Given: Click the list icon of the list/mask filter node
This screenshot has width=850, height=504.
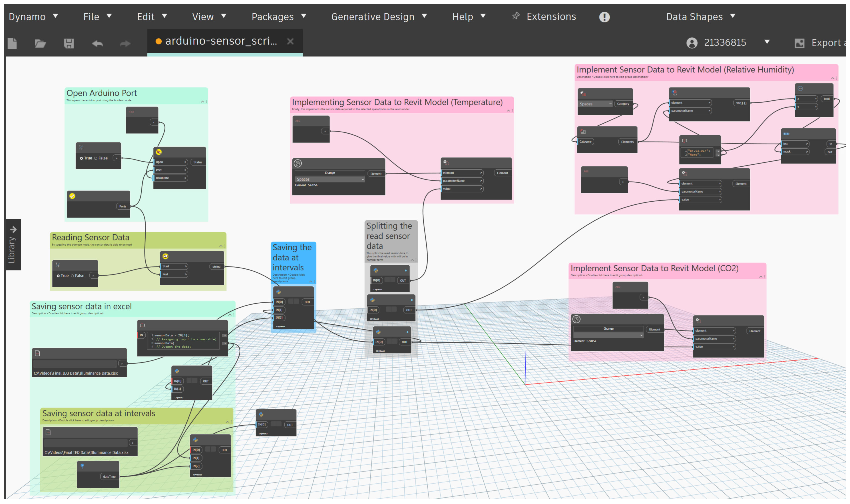Looking at the screenshot, I should pyautogui.click(x=786, y=134).
